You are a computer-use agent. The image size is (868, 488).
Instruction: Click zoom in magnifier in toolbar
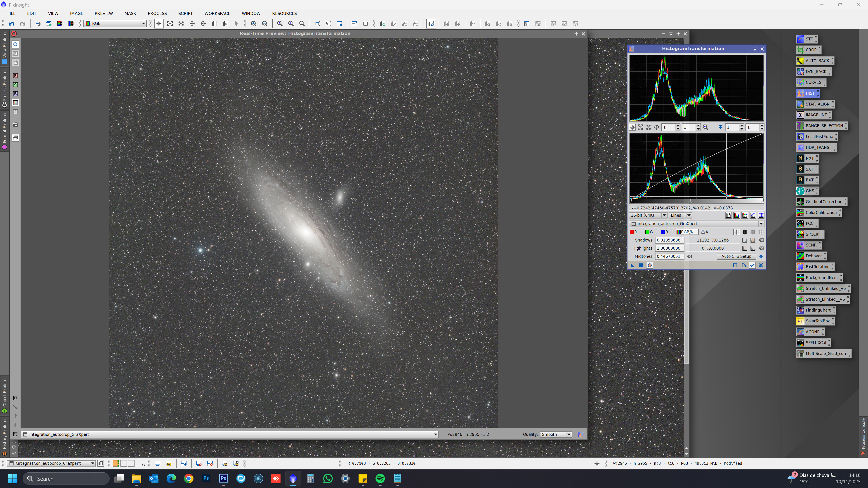253,23
